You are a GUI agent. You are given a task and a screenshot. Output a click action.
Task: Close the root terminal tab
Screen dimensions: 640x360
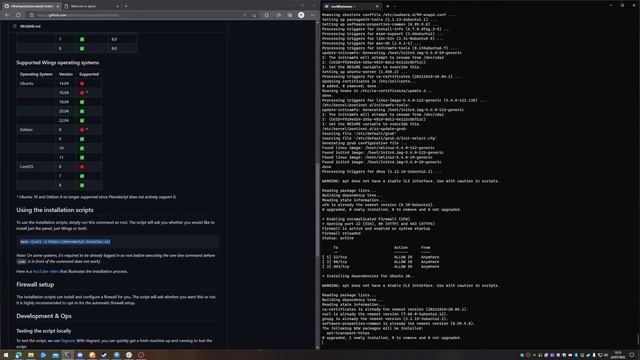(x=377, y=6)
